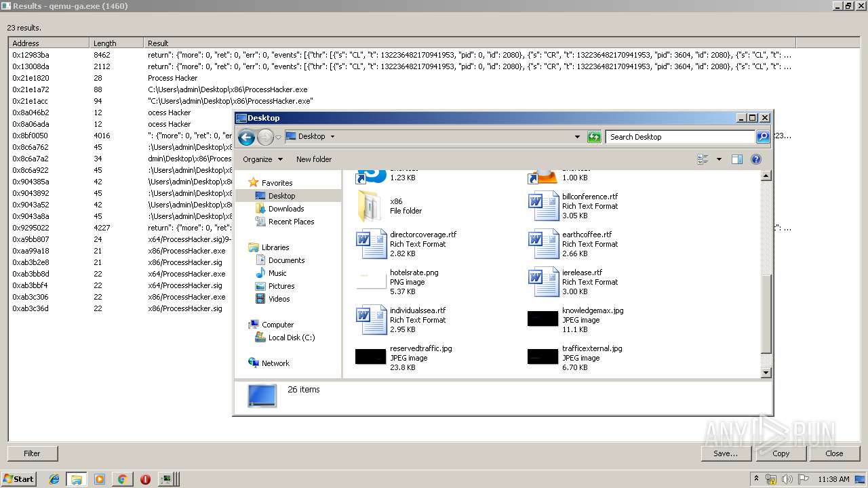Select the knowledgemax.jpg thumbnail
The width and height of the screenshot is (868, 488).
543,319
